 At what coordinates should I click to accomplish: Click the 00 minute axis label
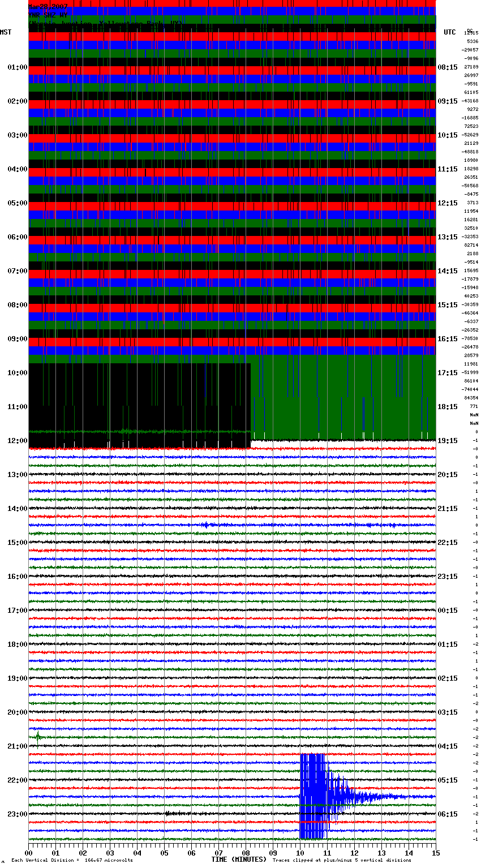click(29, 853)
